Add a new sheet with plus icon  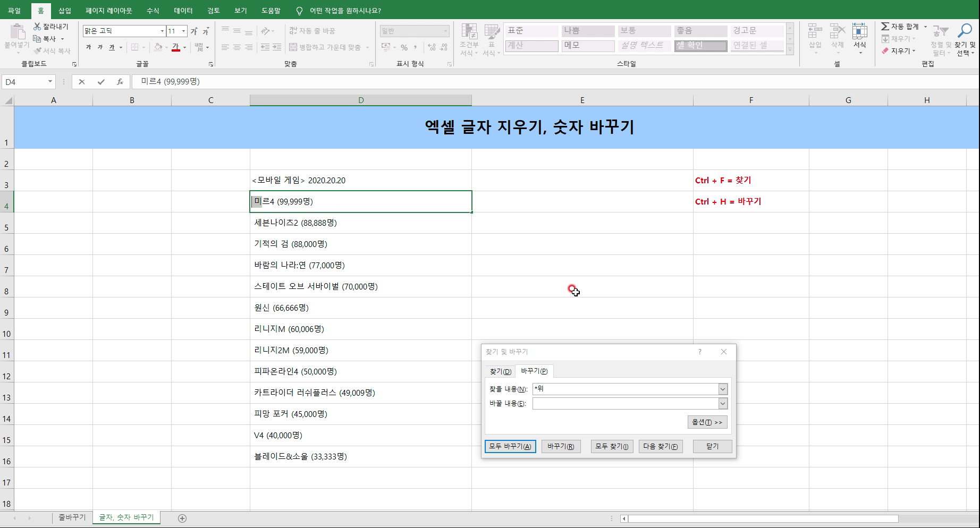[x=182, y=518]
